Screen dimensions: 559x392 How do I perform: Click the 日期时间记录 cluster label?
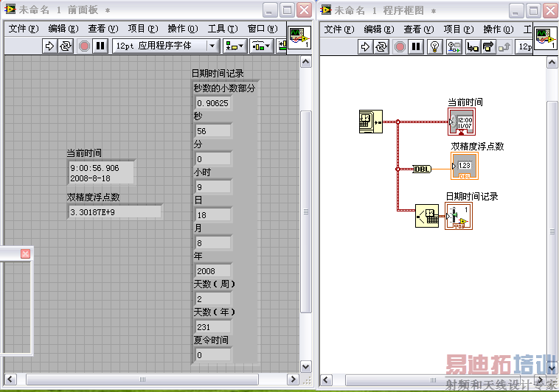click(218, 74)
